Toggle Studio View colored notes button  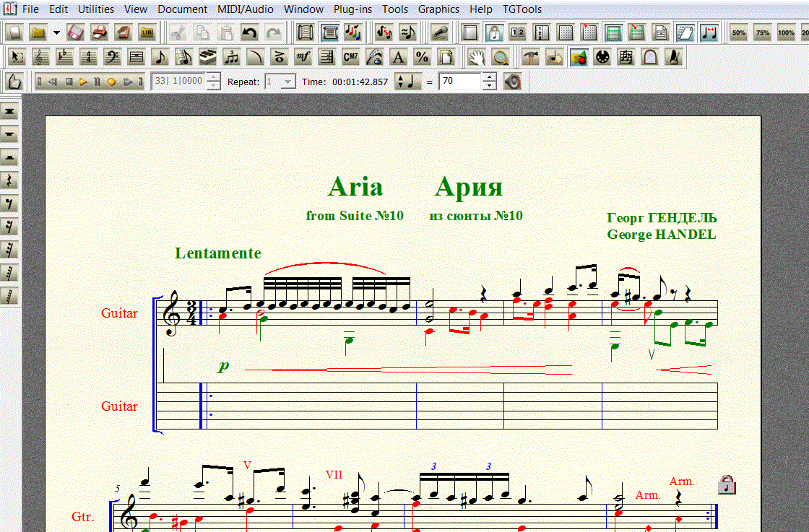353,32
